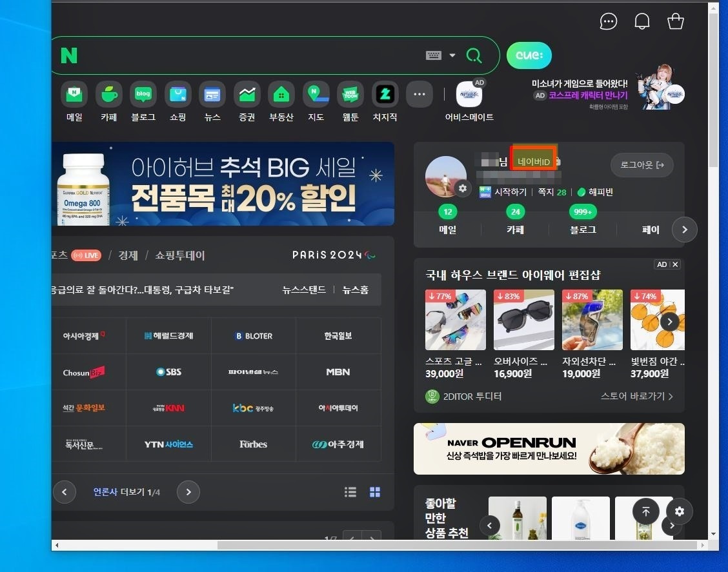Click the search magnifier icon
Screen dimensions: 728x572
tap(474, 55)
